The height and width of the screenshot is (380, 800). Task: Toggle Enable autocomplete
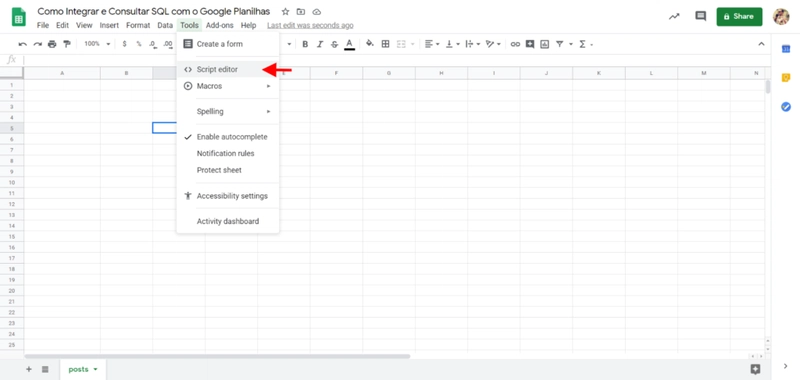[228, 137]
